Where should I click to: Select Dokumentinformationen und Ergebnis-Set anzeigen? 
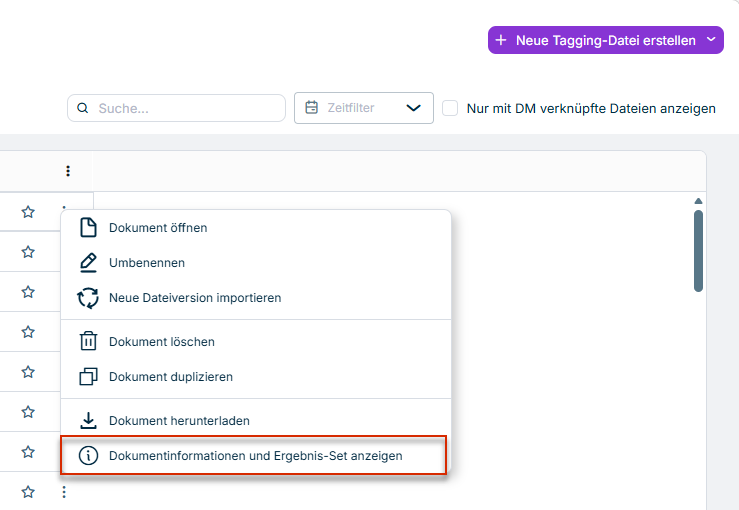pos(254,455)
